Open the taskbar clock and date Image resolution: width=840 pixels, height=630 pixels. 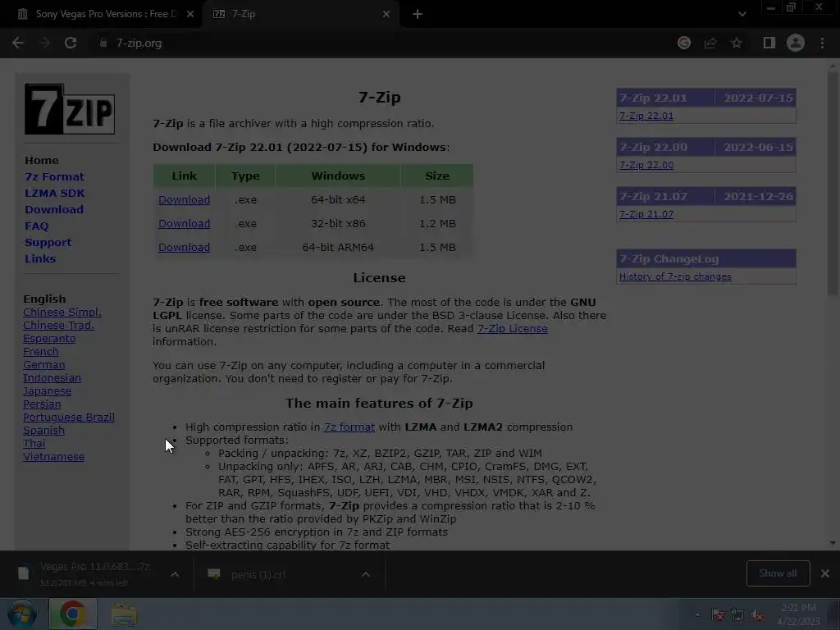point(798,614)
